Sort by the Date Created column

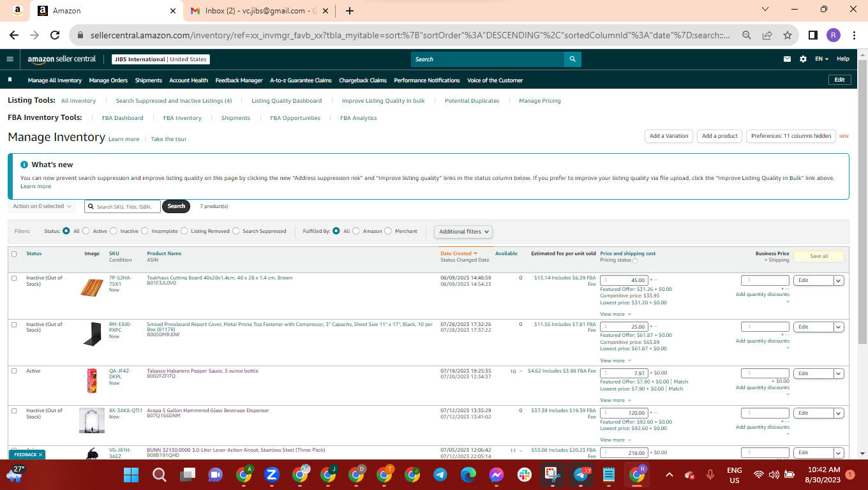(x=458, y=253)
